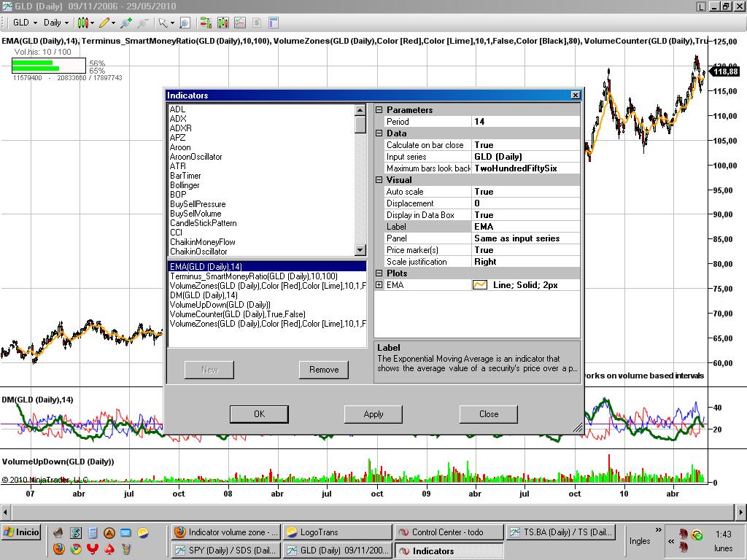Select Bollinger in the indicator list
Viewport: 747px width, 560px height.
185,185
